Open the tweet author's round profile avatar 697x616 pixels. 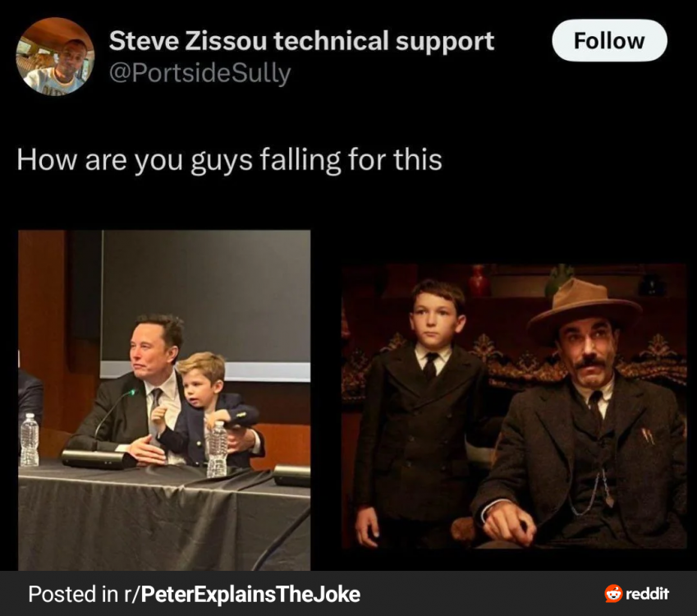[55, 57]
